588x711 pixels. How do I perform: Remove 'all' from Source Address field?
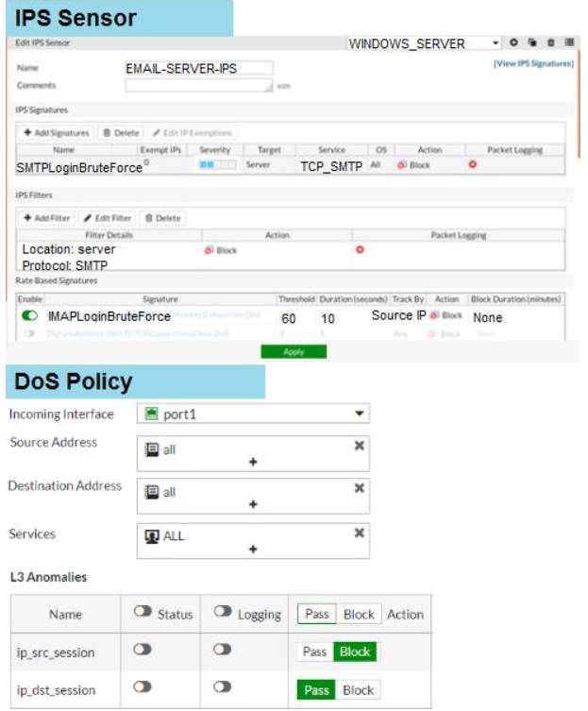point(359,445)
